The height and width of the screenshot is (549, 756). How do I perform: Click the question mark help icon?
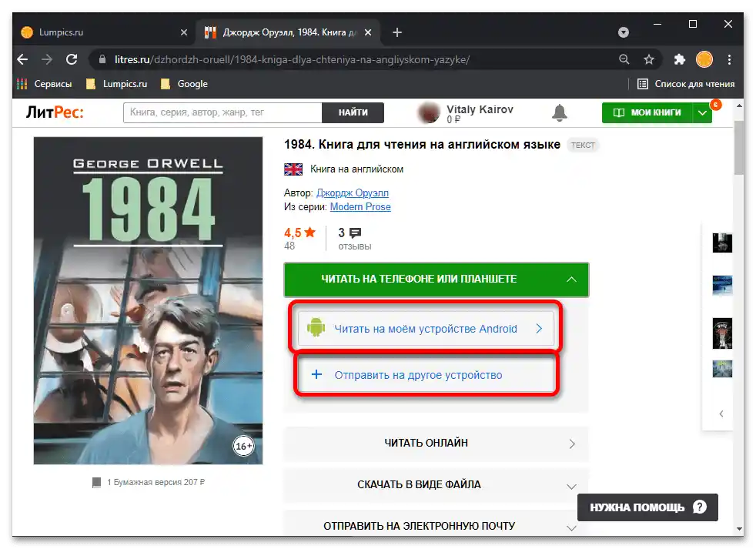[x=700, y=507]
